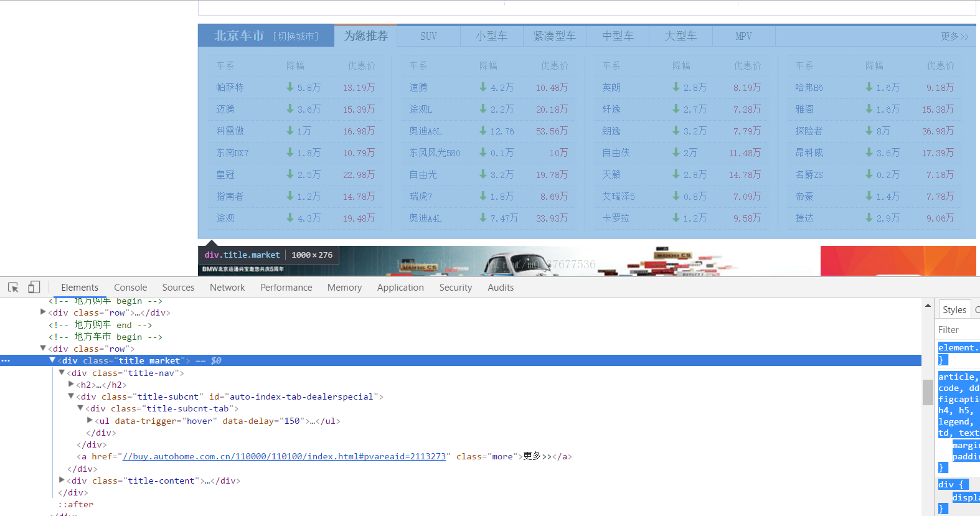
Task: Open the 迈腾 car link
Action: pyautogui.click(x=225, y=109)
